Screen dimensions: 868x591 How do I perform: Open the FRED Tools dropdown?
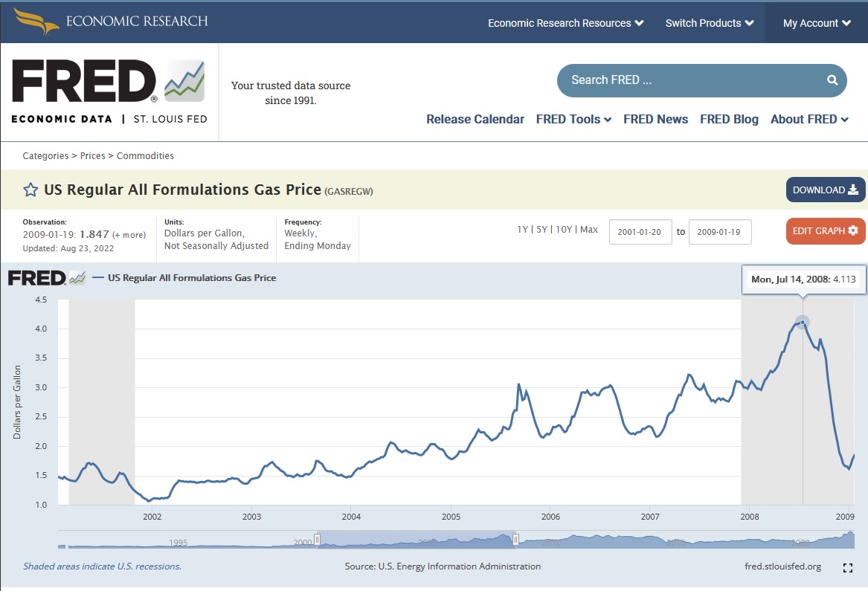[x=573, y=119]
